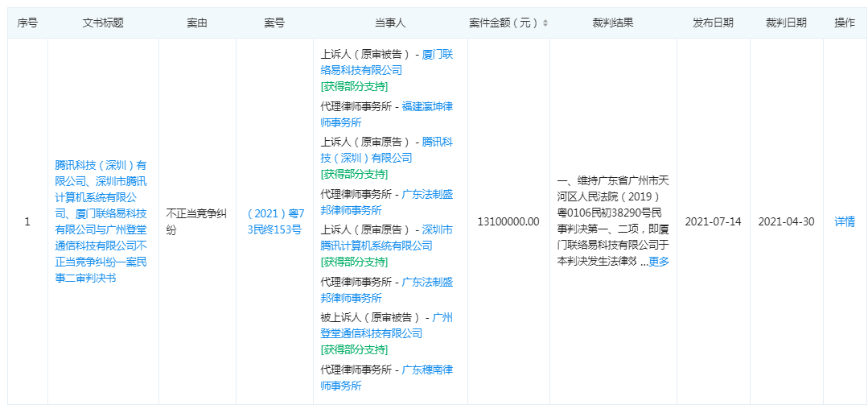Select the 案由 column header

click(x=197, y=23)
